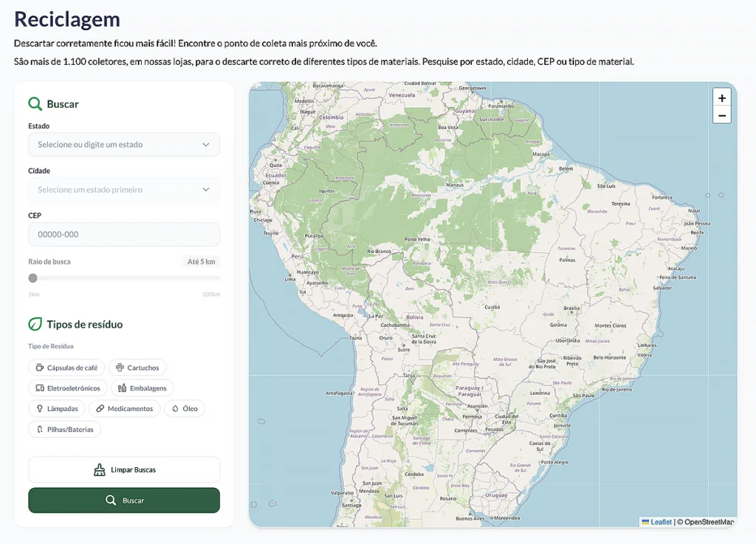Select the Eletroeletrônicos waste type
756x544 pixels.
(67, 388)
